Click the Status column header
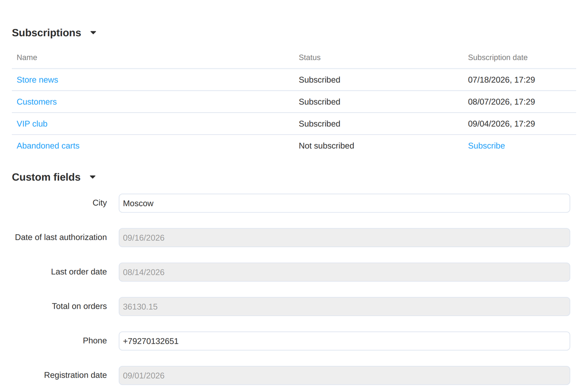This screenshot has width=588, height=390. 310,58
